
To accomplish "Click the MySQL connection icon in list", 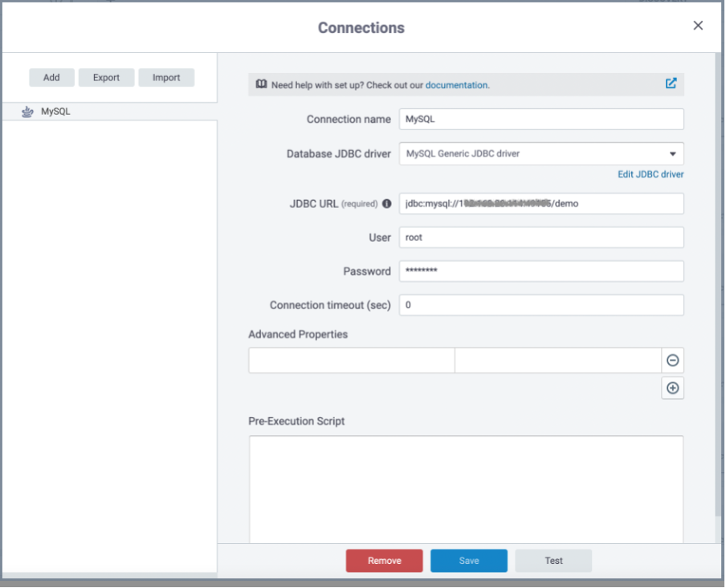I will coord(27,112).
